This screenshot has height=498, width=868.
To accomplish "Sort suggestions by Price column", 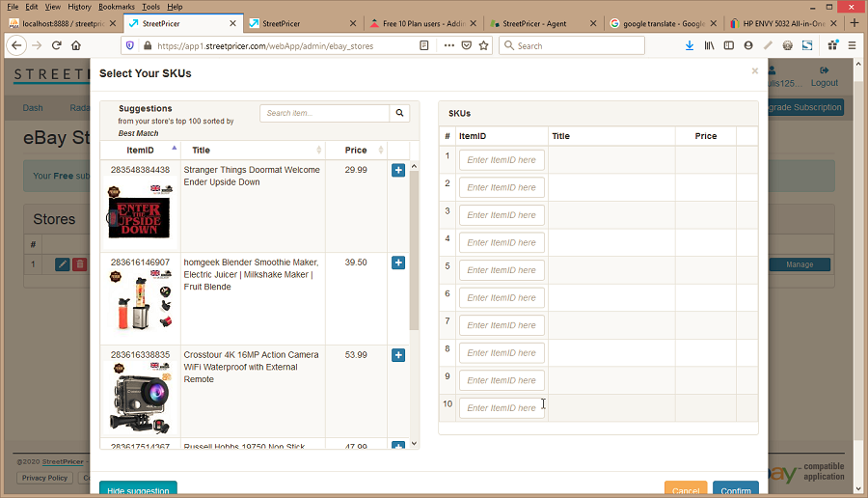I will pyautogui.click(x=356, y=150).
